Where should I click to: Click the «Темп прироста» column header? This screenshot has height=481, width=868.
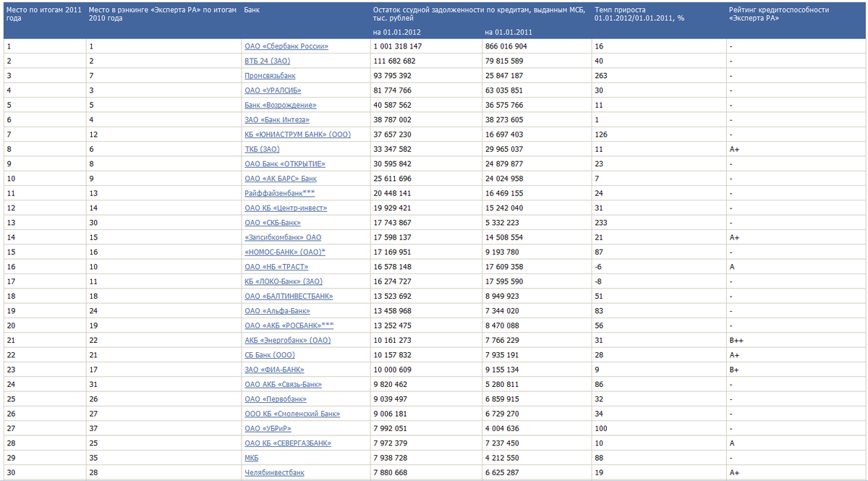pyautogui.click(x=639, y=14)
